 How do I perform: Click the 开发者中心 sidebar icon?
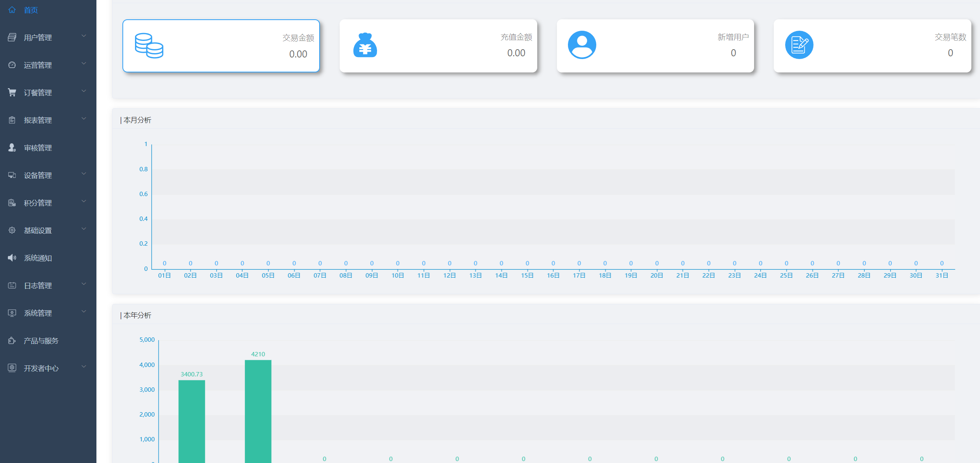(12, 368)
